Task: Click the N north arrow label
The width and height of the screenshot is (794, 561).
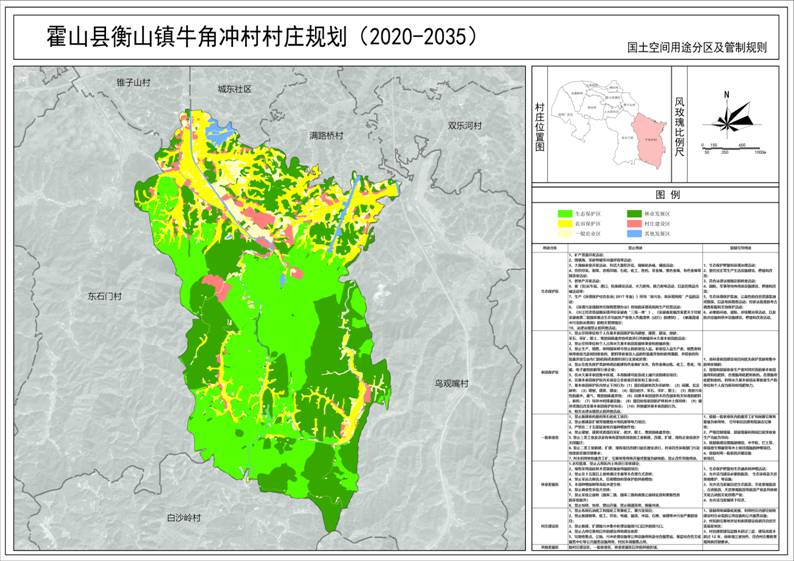Action: [x=727, y=94]
